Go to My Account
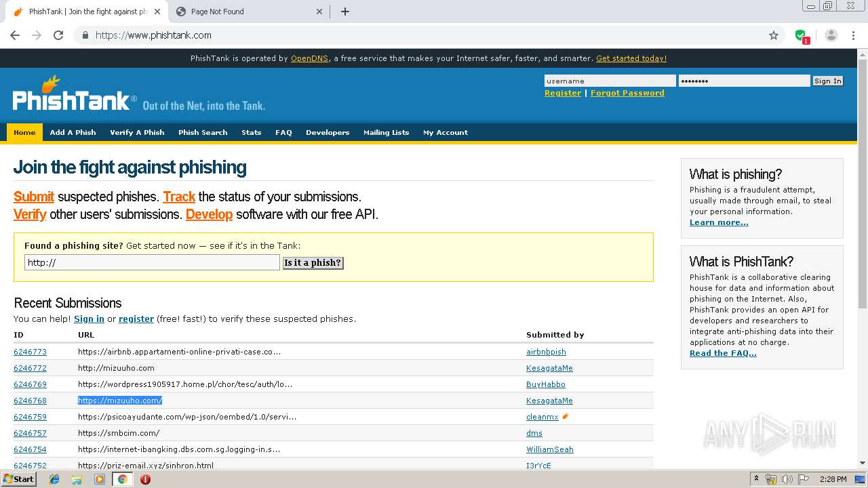 pyautogui.click(x=446, y=132)
